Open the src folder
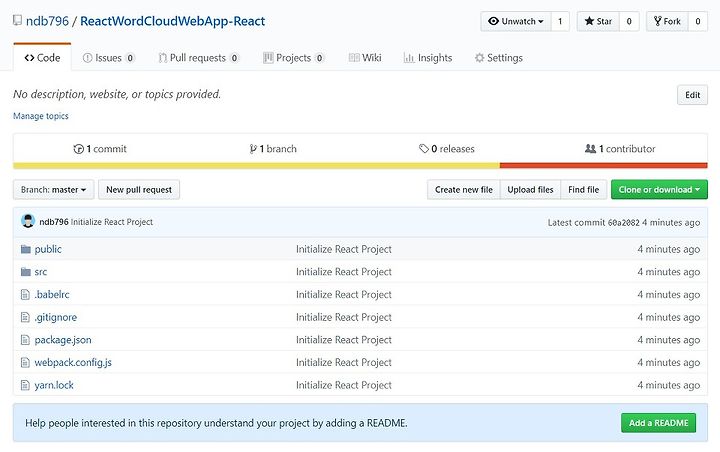 (41, 272)
